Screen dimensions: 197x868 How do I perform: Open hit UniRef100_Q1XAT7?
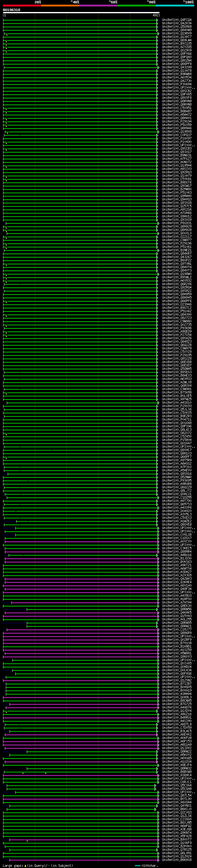pyautogui.click(x=176, y=37)
